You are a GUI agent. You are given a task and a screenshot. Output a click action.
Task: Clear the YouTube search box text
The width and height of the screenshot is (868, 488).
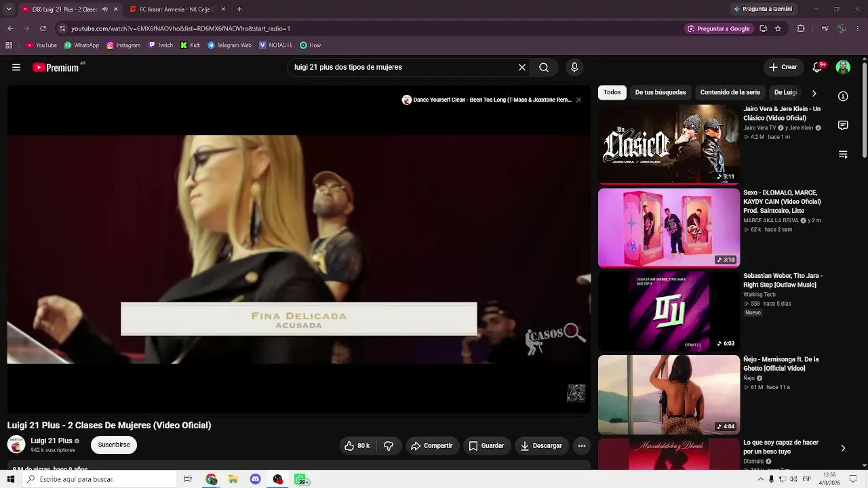(x=522, y=67)
